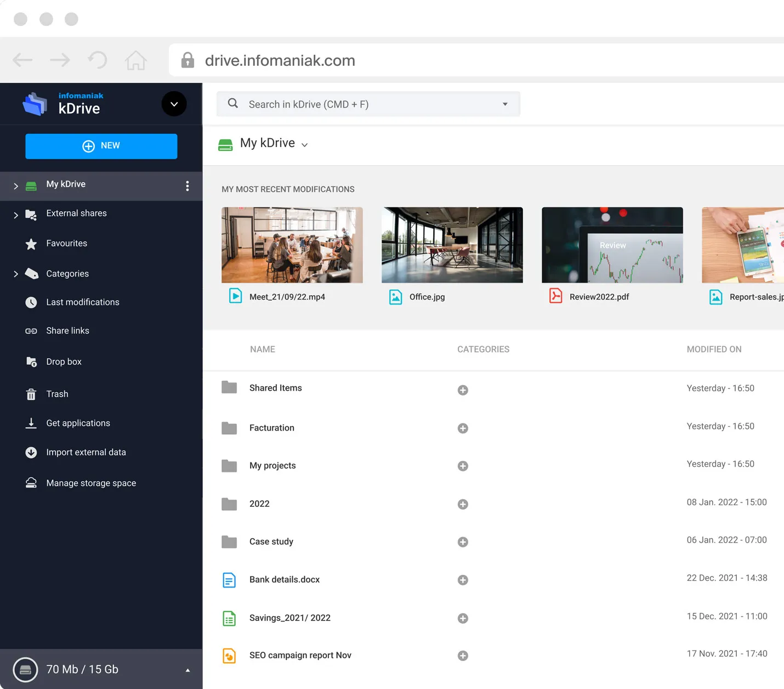
Task: Open Favourites section
Action: pyautogui.click(x=66, y=244)
